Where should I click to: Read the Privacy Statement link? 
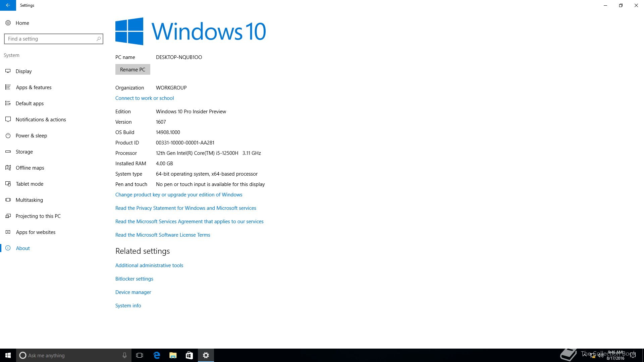186,208
